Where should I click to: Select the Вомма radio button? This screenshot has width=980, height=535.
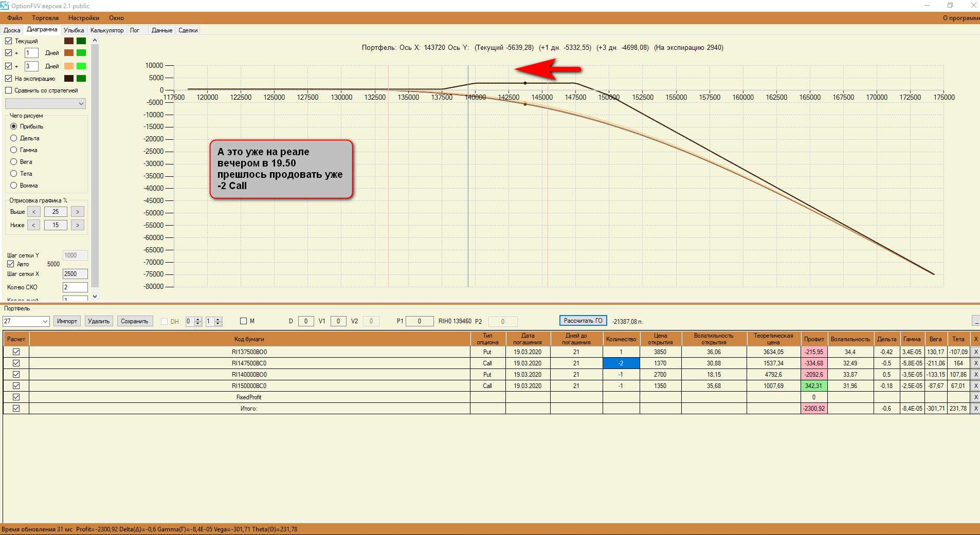pyautogui.click(x=14, y=186)
